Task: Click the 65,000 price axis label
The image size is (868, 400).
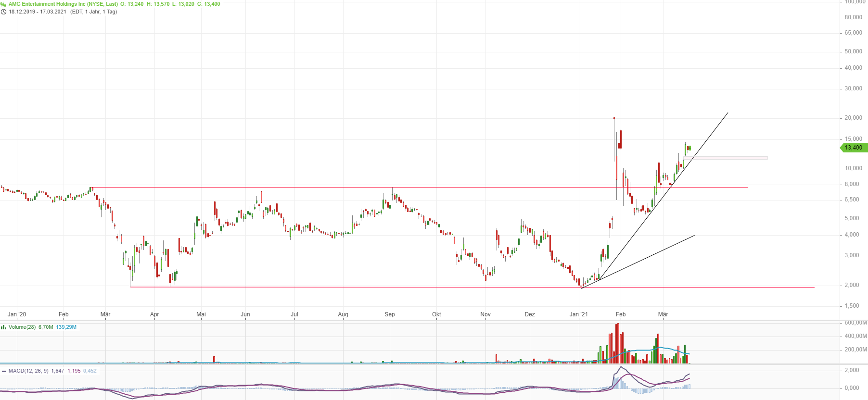Action: (854, 33)
